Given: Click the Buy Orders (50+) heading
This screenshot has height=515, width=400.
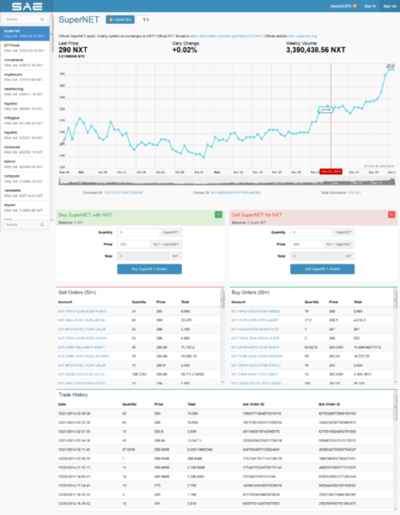Looking at the screenshot, I should tap(250, 292).
